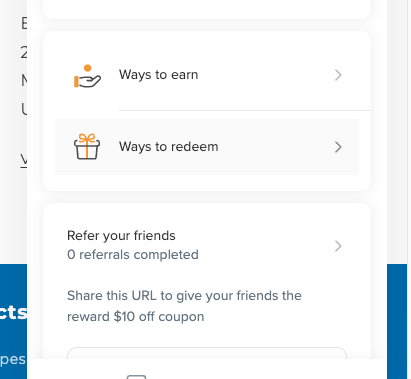Click the white card above Ways to earn

(x=207, y=9)
